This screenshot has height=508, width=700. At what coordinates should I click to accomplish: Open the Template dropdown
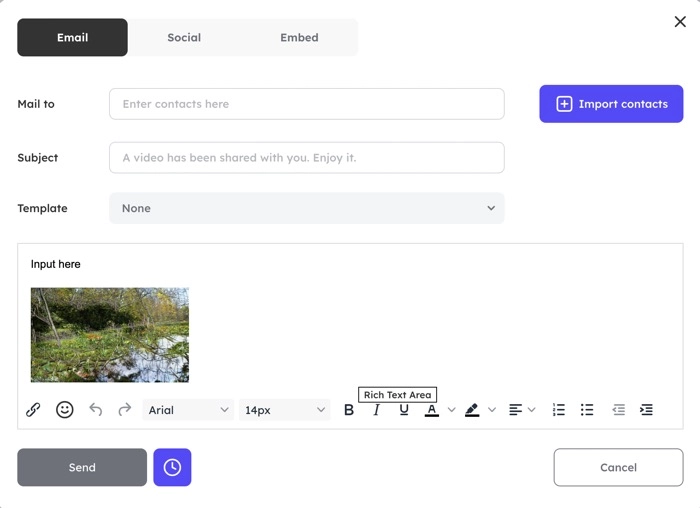[306, 208]
